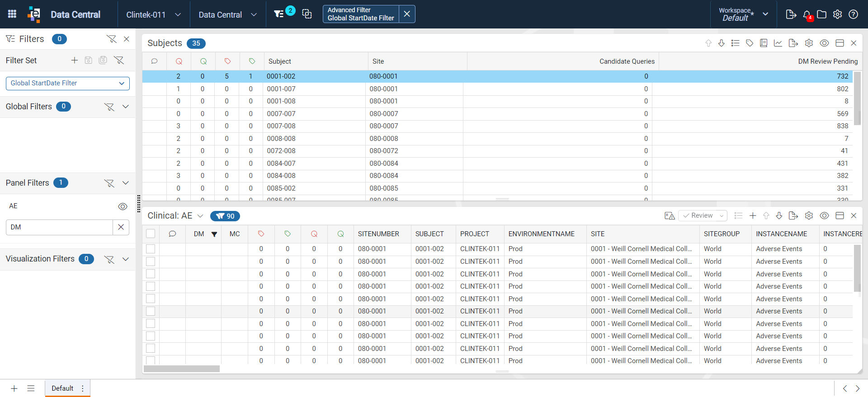Check the select-all checkbox in Clinical AE header
This screenshot has height=397, width=868.
(151, 234)
